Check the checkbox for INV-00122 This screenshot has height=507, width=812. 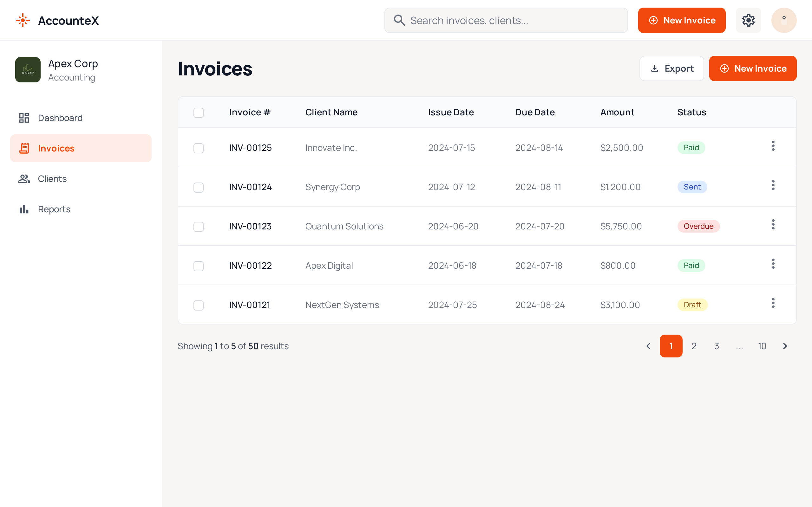198,266
